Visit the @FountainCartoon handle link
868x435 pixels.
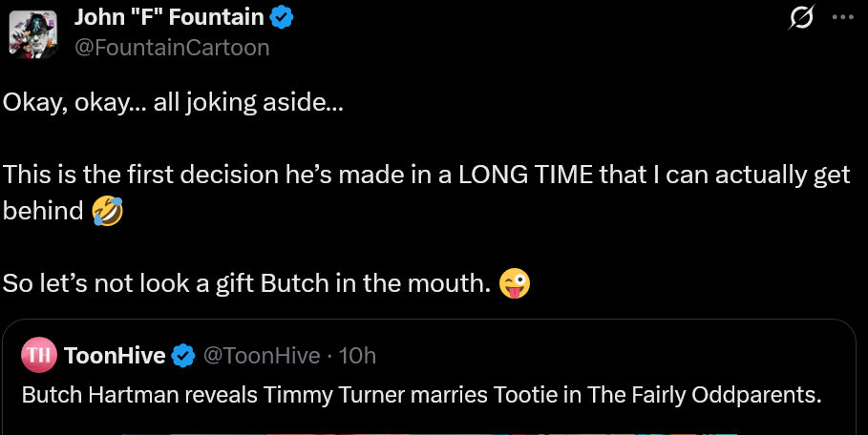(172, 47)
